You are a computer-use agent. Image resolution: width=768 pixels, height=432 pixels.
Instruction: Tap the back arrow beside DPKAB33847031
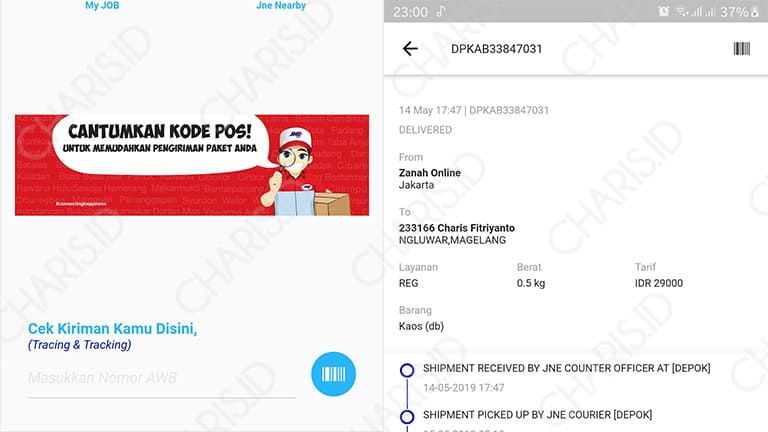410,48
